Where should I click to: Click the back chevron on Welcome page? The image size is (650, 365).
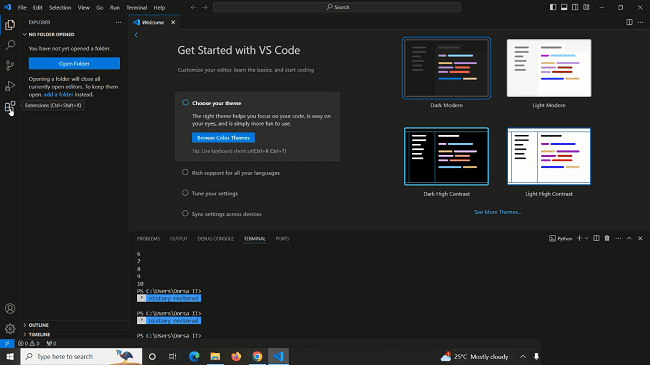pos(136,35)
